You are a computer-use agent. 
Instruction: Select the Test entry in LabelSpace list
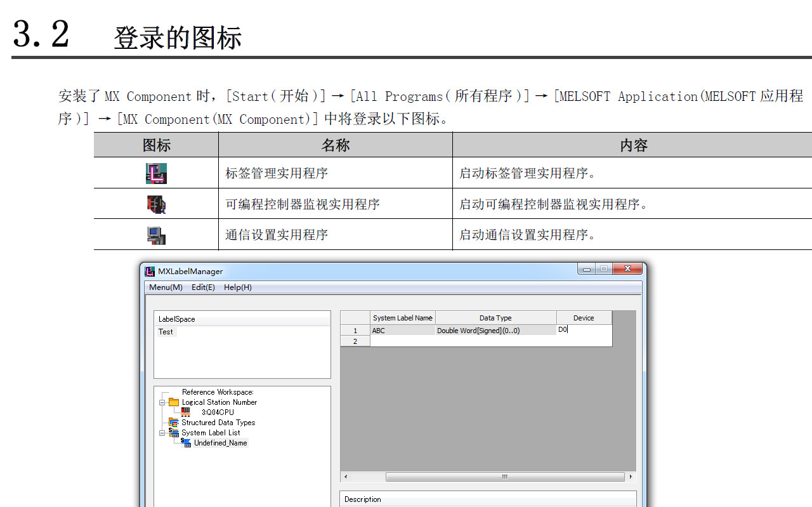pos(166,332)
